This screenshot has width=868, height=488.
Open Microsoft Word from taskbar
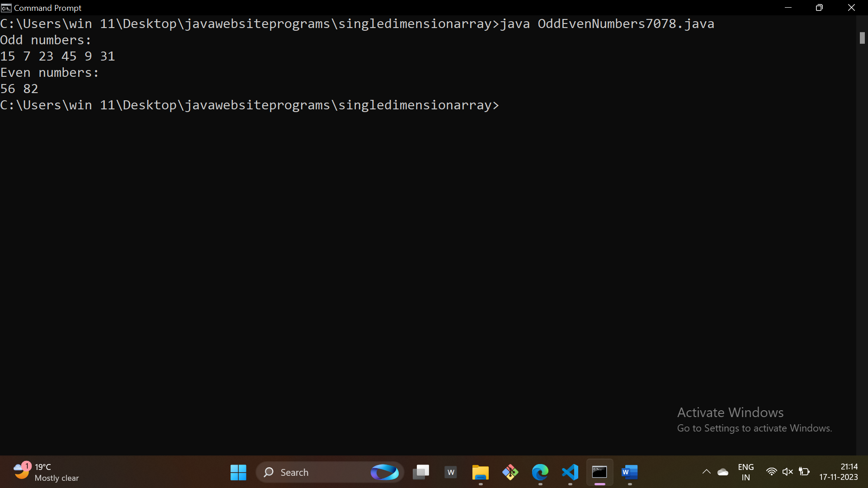click(629, 472)
